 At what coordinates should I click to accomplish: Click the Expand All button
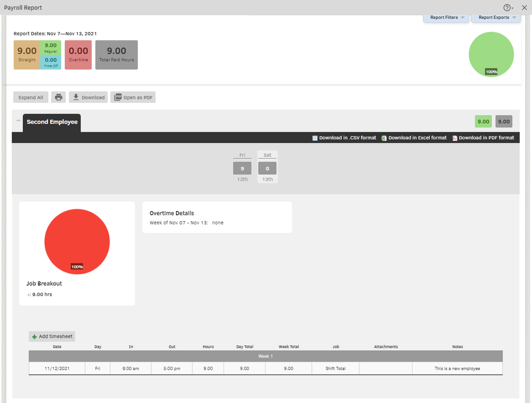(x=31, y=98)
